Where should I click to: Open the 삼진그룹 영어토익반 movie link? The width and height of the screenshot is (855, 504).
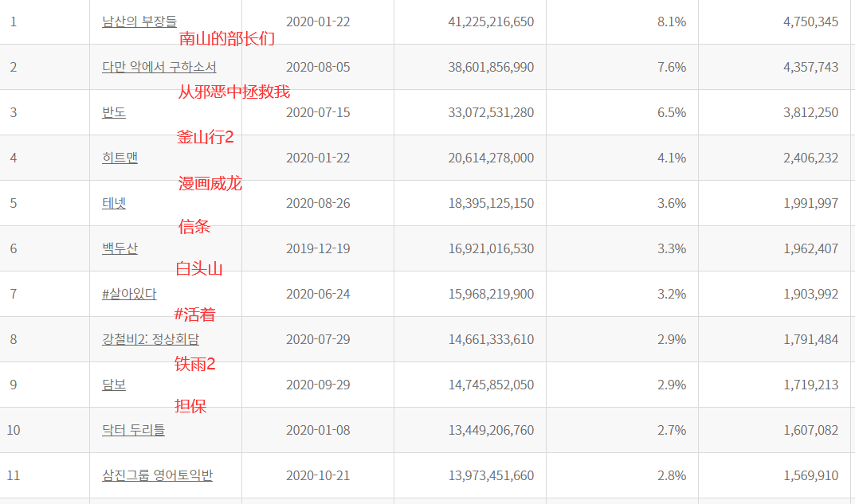[158, 475]
